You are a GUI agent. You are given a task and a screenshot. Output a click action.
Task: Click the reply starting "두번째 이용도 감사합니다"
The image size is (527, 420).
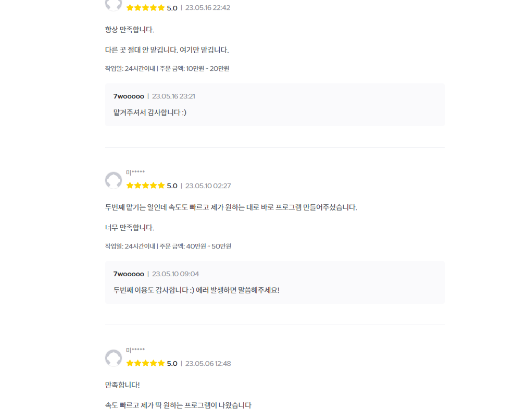196,290
